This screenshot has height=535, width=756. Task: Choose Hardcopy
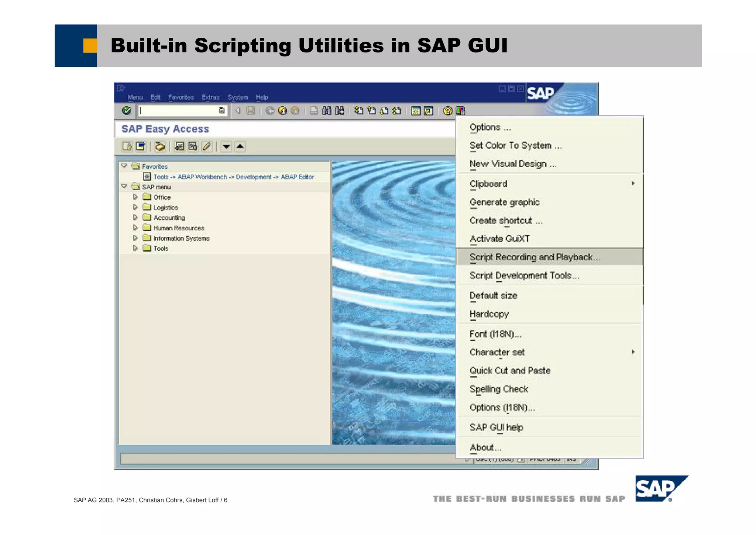point(550,314)
